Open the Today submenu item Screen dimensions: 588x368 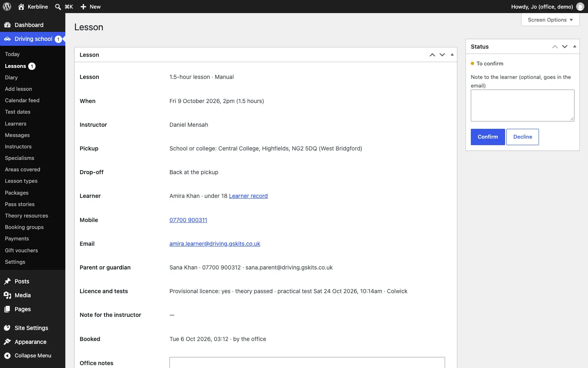12,54
